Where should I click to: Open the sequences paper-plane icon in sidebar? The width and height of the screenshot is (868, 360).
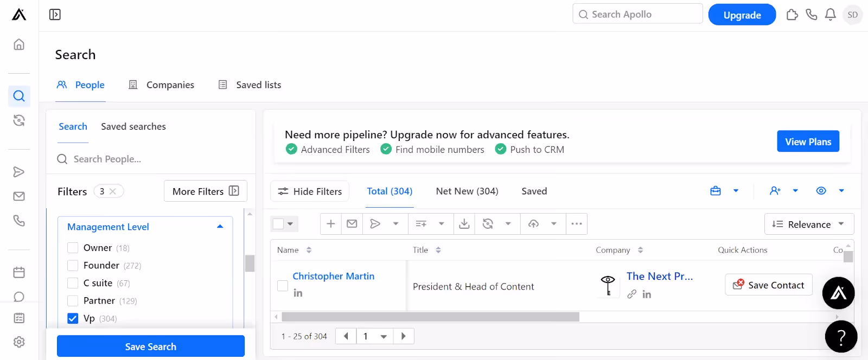(19, 172)
